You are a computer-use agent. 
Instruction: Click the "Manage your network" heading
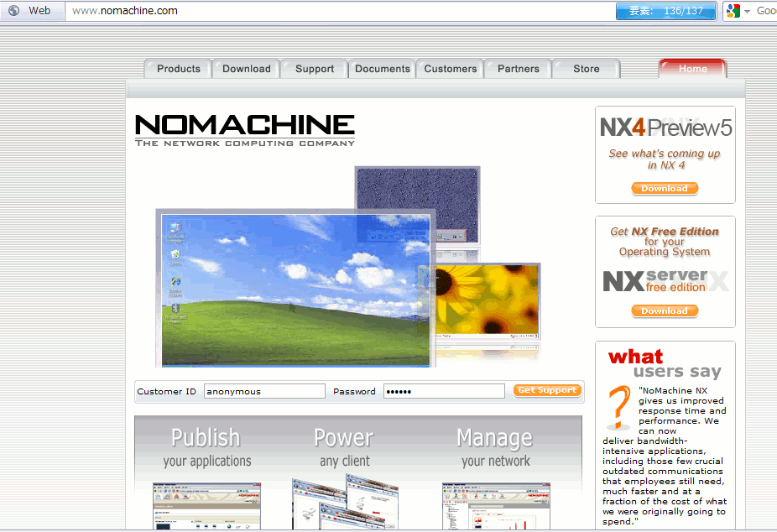(x=495, y=448)
